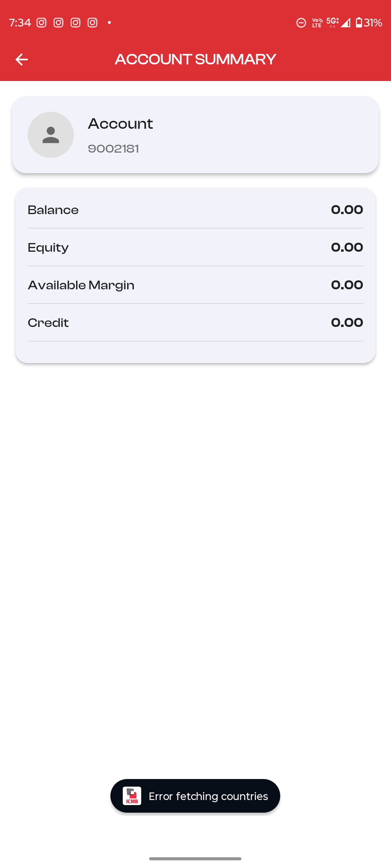Tap the VoLTE status bar indicator

(x=317, y=23)
